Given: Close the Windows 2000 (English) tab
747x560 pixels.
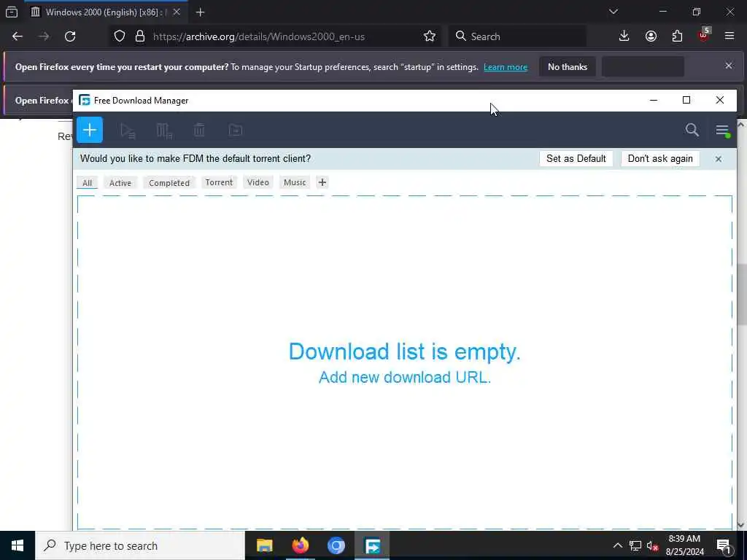Looking at the screenshot, I should [177, 12].
